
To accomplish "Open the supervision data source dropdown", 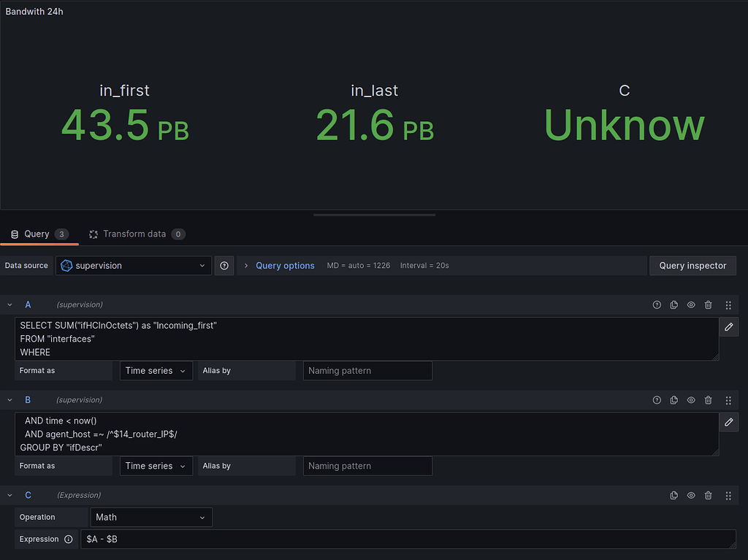I will pyautogui.click(x=133, y=265).
